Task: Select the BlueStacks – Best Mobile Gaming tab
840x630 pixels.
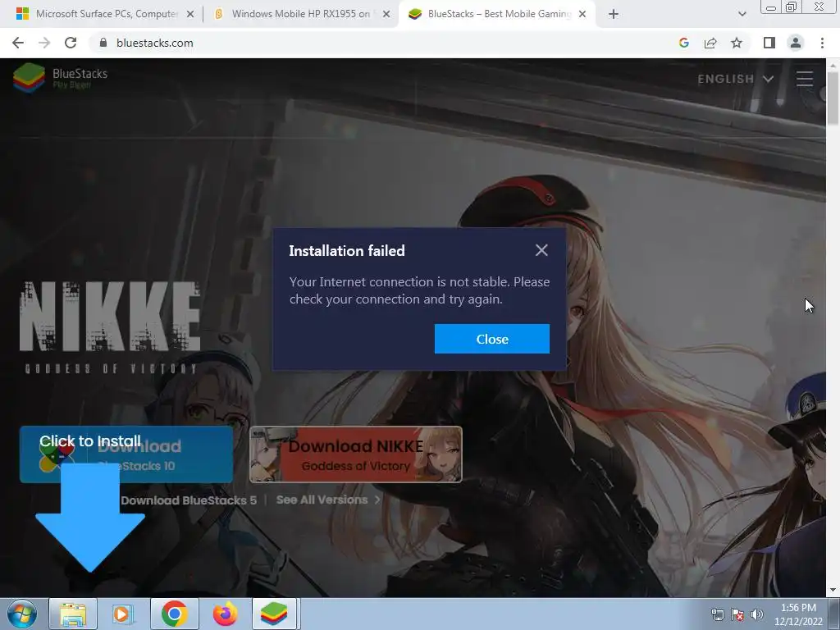Action: (x=498, y=14)
